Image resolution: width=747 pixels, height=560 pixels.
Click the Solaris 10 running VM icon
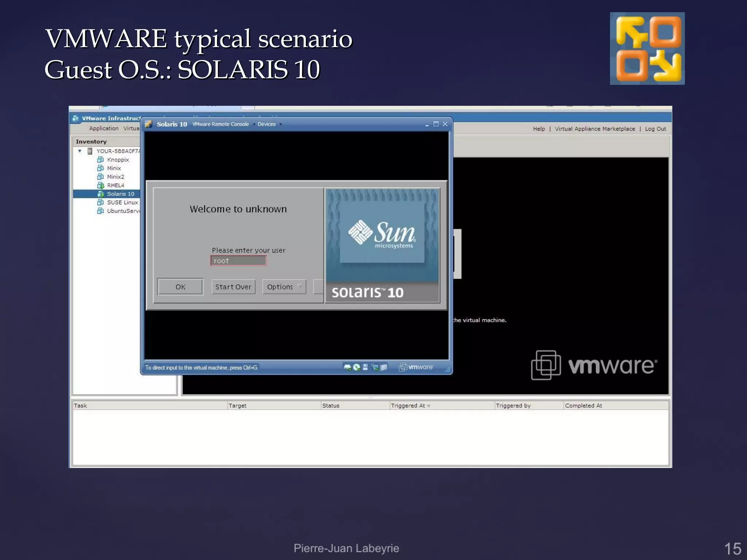click(101, 194)
